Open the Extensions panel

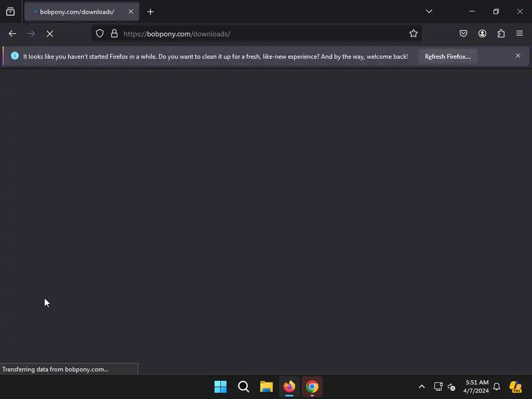click(x=501, y=34)
